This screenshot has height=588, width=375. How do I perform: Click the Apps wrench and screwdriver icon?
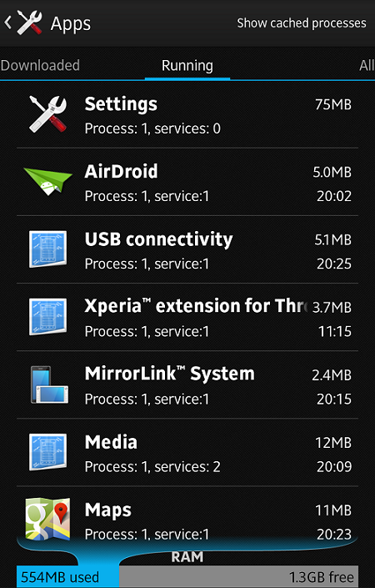point(30,23)
